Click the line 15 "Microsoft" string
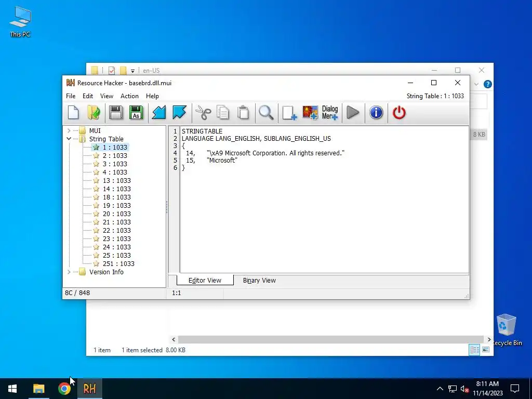This screenshot has height=399, width=532. [x=222, y=160]
